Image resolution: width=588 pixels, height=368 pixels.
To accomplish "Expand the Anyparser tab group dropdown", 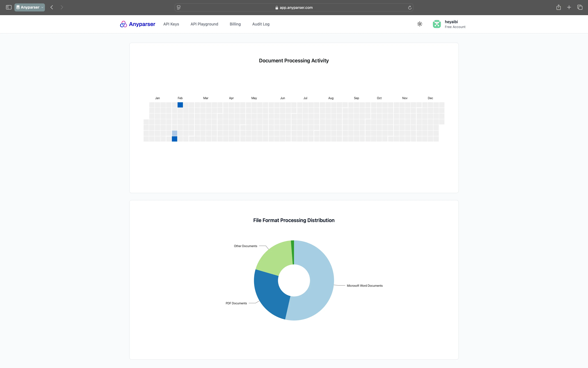I will pos(42,7).
